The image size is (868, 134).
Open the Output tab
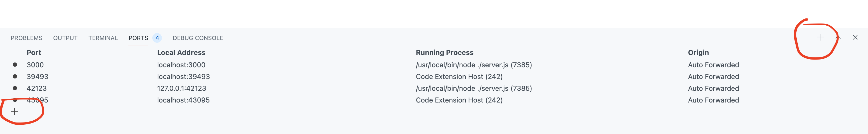[x=65, y=38]
